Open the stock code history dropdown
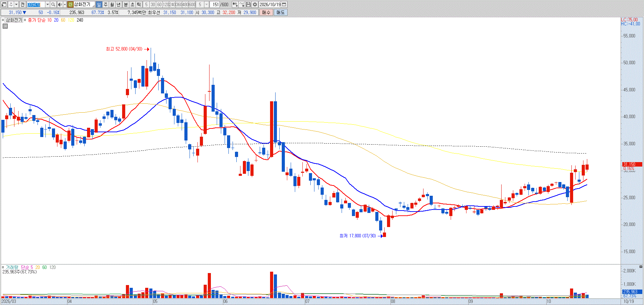Screen dimensions: 644x305 click(47, 4)
